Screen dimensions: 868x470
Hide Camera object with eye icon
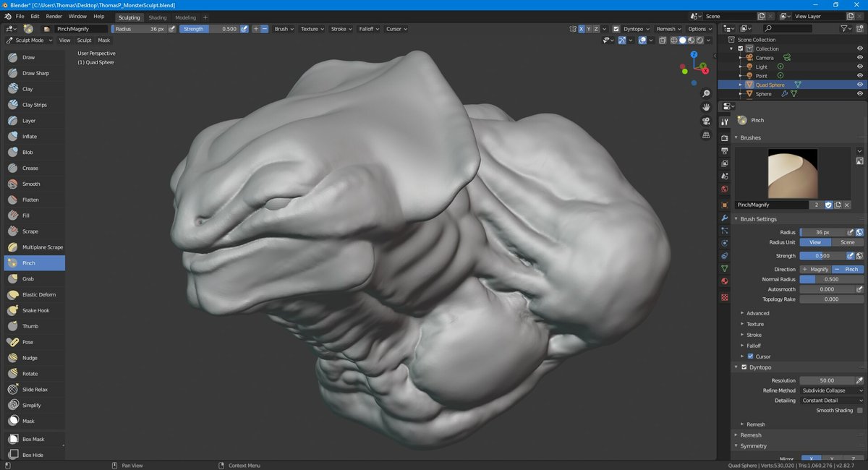click(860, 57)
